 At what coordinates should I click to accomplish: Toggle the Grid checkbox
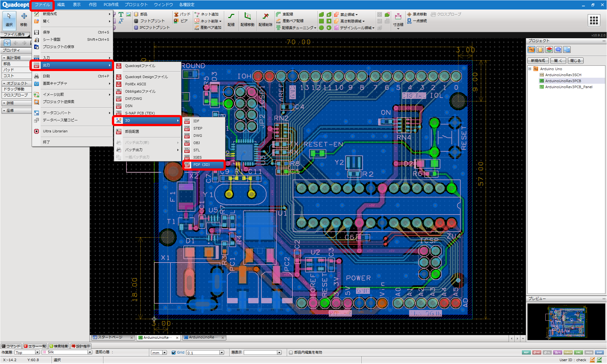pyautogui.click(x=174, y=352)
